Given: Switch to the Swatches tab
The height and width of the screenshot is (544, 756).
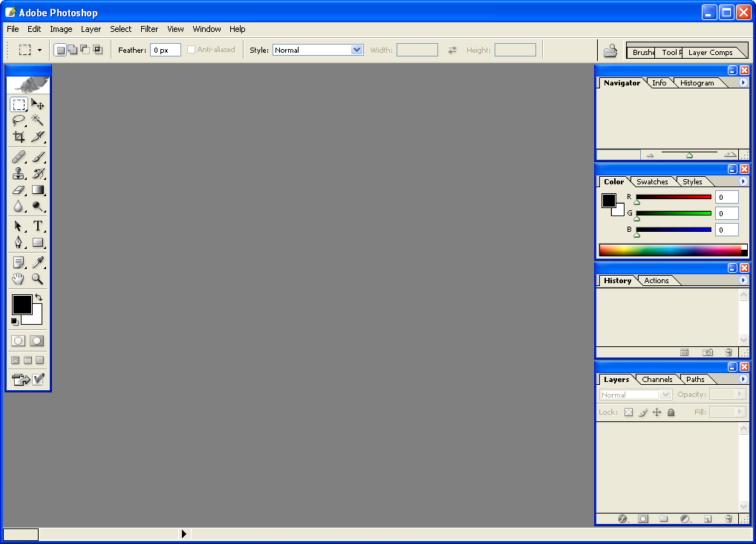Looking at the screenshot, I should (x=651, y=181).
